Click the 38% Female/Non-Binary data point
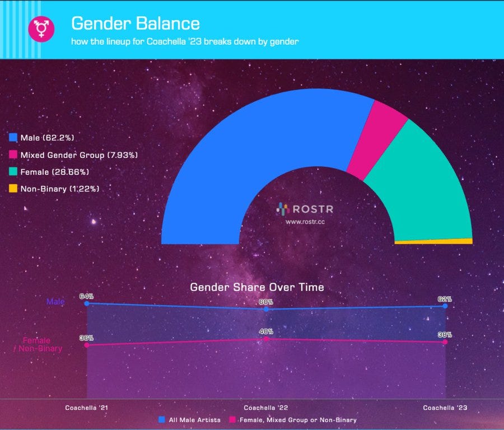504x430 pixels. 445,342
